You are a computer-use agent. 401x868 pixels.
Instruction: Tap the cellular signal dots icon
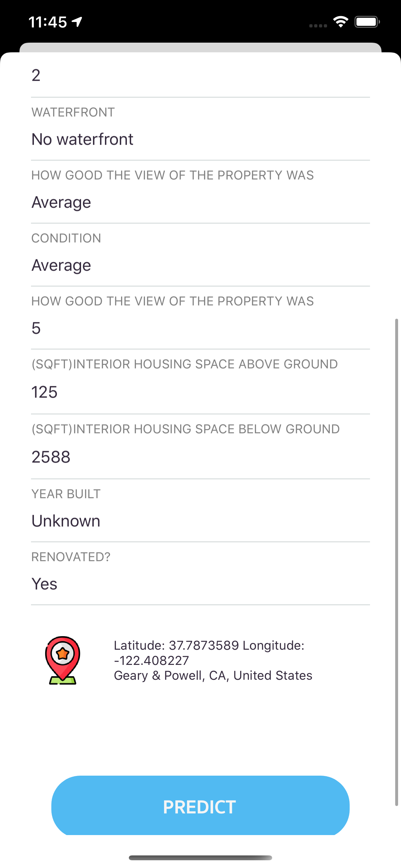[x=318, y=26]
